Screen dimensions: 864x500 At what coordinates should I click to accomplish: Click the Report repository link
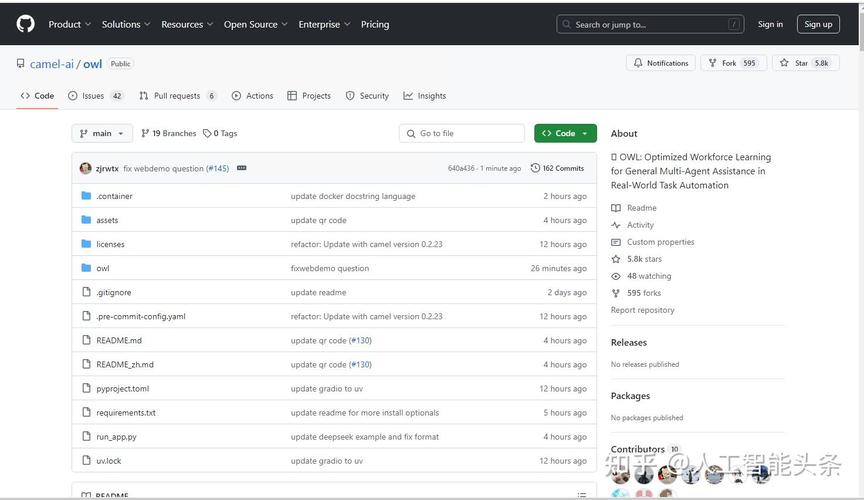(x=642, y=310)
